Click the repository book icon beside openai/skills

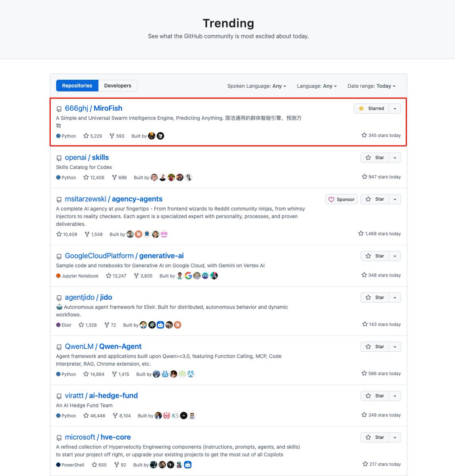pos(59,158)
